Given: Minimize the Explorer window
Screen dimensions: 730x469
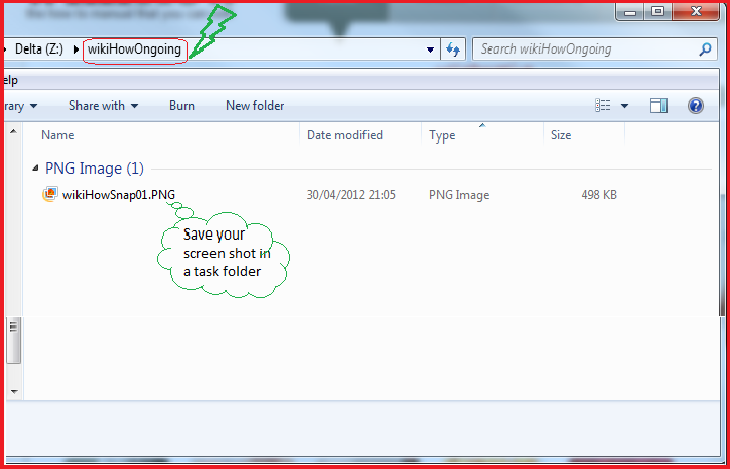Looking at the screenshot, I should 630,11.
